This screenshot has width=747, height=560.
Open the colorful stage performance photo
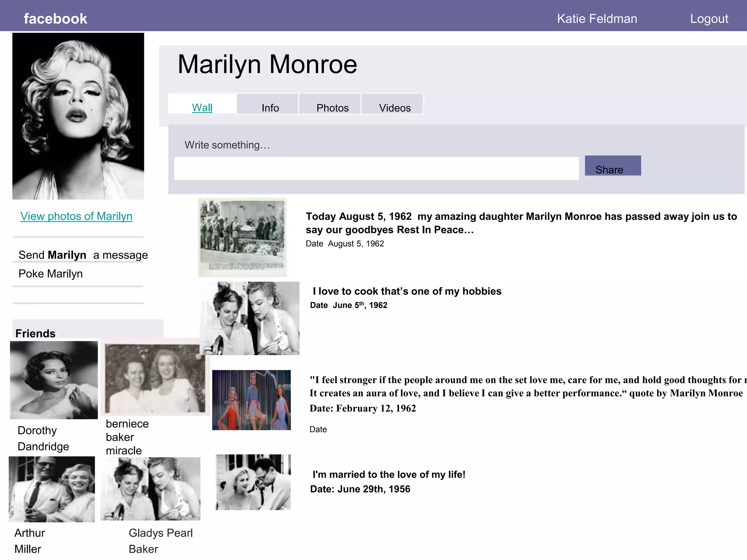click(251, 400)
